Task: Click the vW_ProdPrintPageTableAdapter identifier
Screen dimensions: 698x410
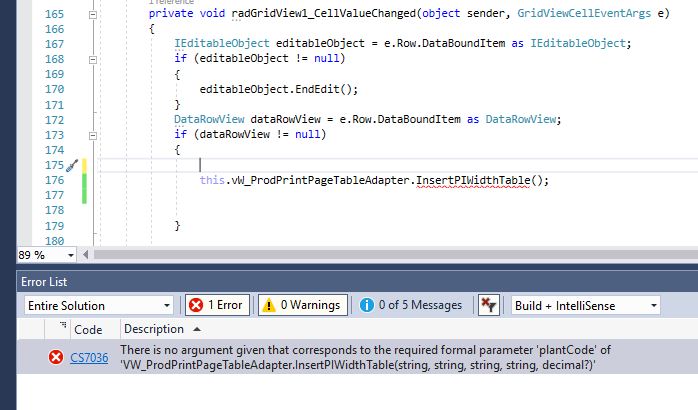Action: pos(321,180)
